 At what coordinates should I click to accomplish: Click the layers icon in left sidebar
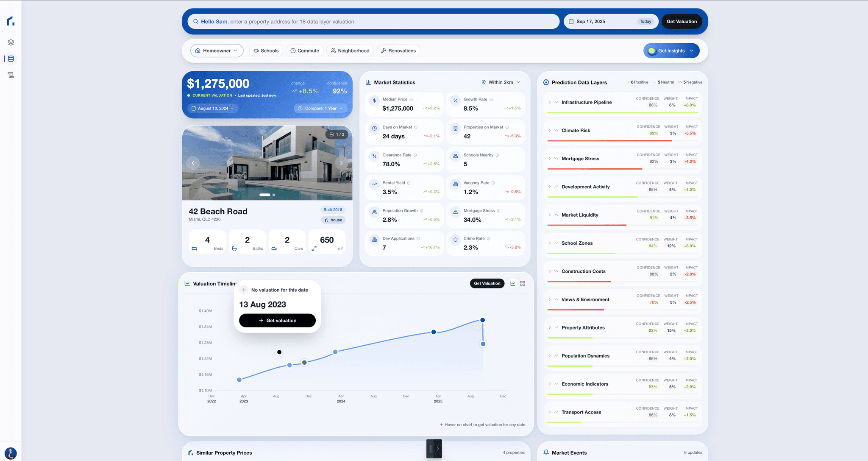[x=11, y=42]
